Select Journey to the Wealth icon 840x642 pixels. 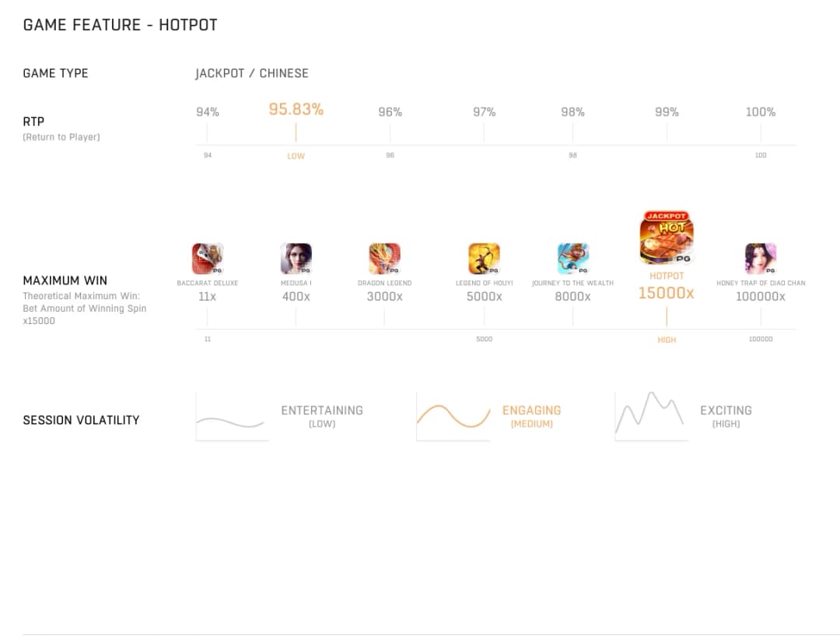coord(572,259)
